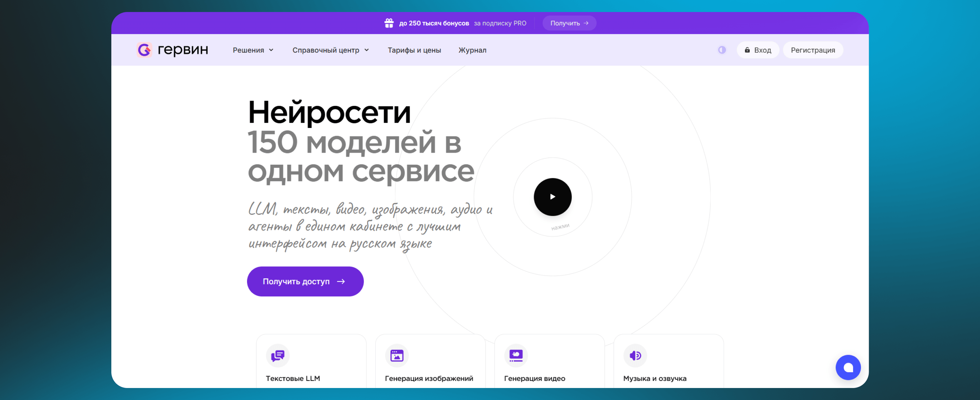Screen dimensions: 980x400
Task: Click Получить in the purple banner
Action: 569,23
